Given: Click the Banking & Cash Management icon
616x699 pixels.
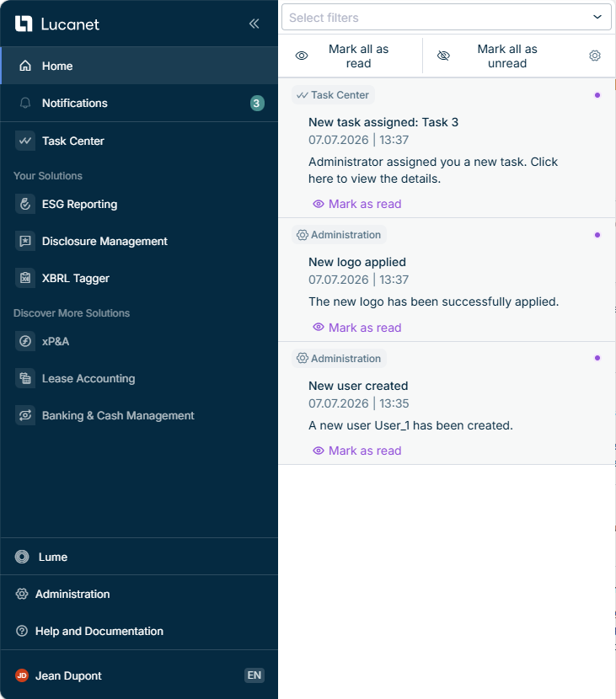Looking at the screenshot, I should coord(25,415).
